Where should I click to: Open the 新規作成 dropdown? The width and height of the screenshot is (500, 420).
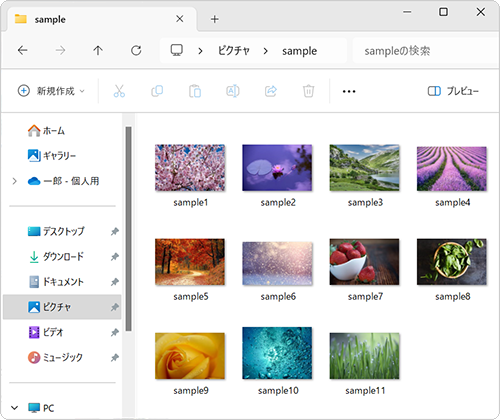click(51, 91)
